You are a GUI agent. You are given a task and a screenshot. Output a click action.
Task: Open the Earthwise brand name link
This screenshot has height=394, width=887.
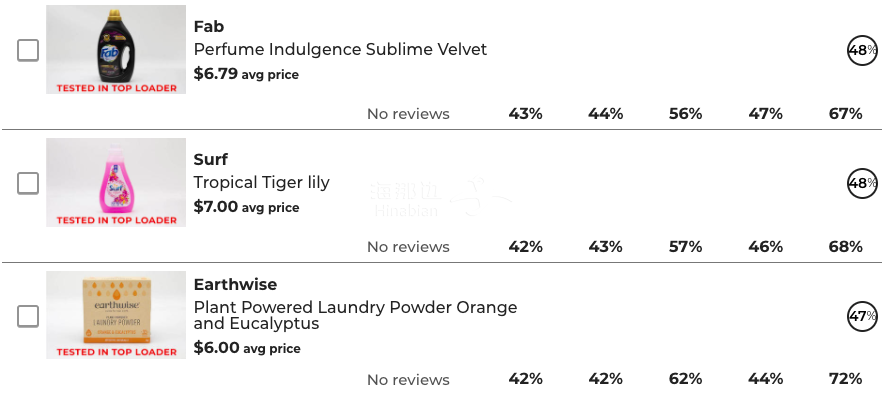tap(235, 284)
